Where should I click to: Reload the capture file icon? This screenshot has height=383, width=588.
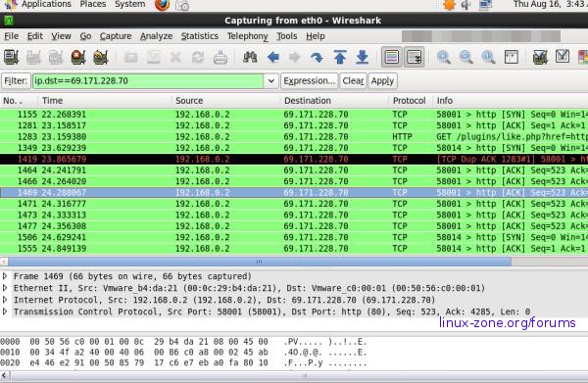198,58
